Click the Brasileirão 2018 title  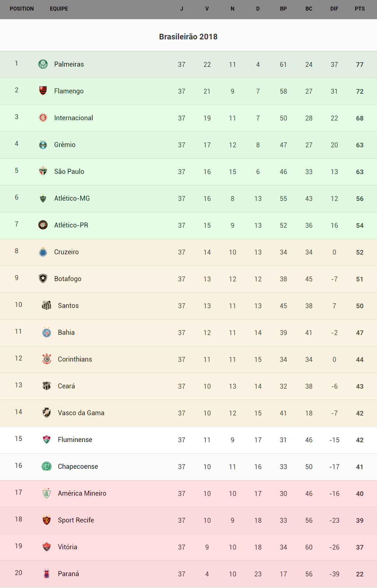click(x=188, y=37)
